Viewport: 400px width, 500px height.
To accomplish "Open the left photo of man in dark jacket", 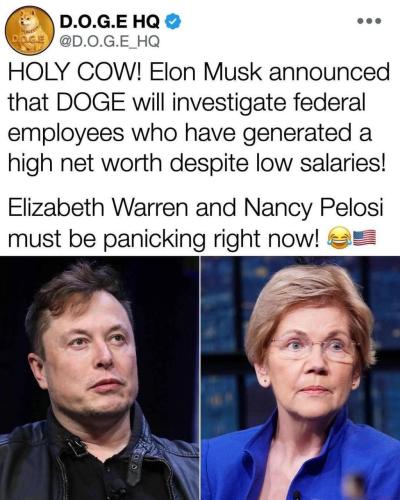I will (99, 378).
